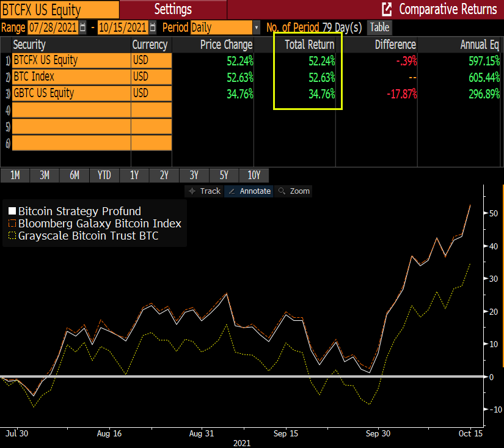Viewport: 504px width, 448px height.
Task: Select the 6M range button
Action: click(x=75, y=175)
